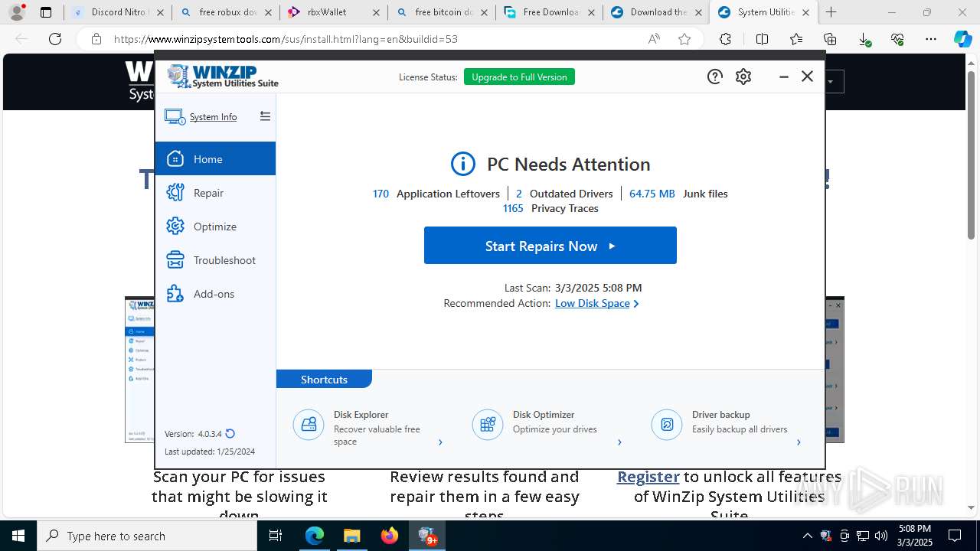The height and width of the screenshot is (551, 980).
Task: Open the Windows Start menu
Action: point(18,536)
